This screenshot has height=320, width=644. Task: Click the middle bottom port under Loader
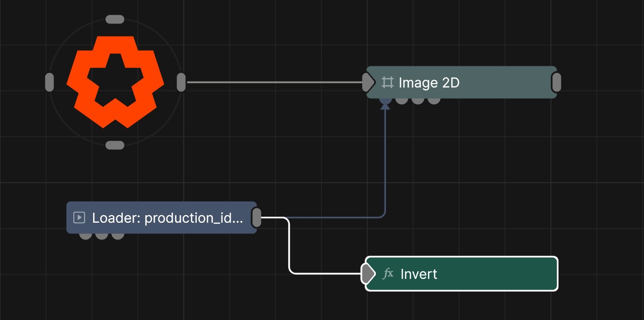(102, 236)
